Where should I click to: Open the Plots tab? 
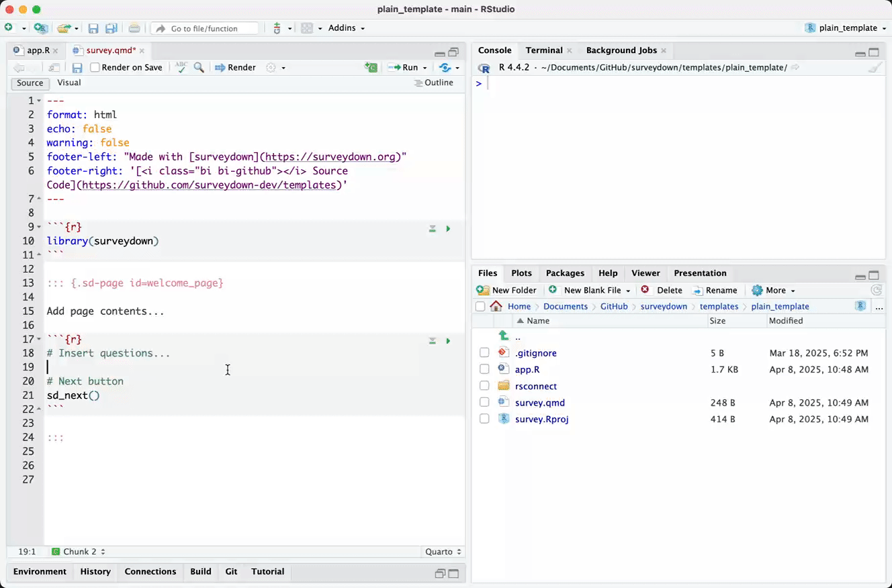coord(521,273)
